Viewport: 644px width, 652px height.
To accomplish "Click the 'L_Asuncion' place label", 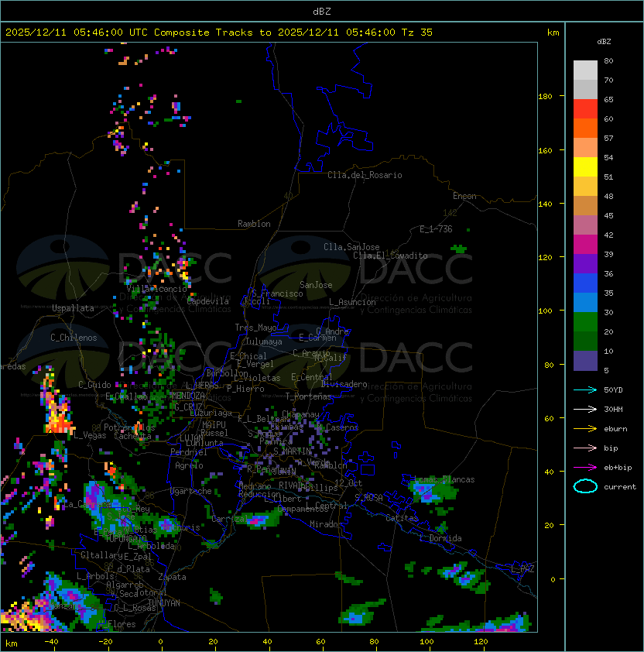I will coord(352,302).
